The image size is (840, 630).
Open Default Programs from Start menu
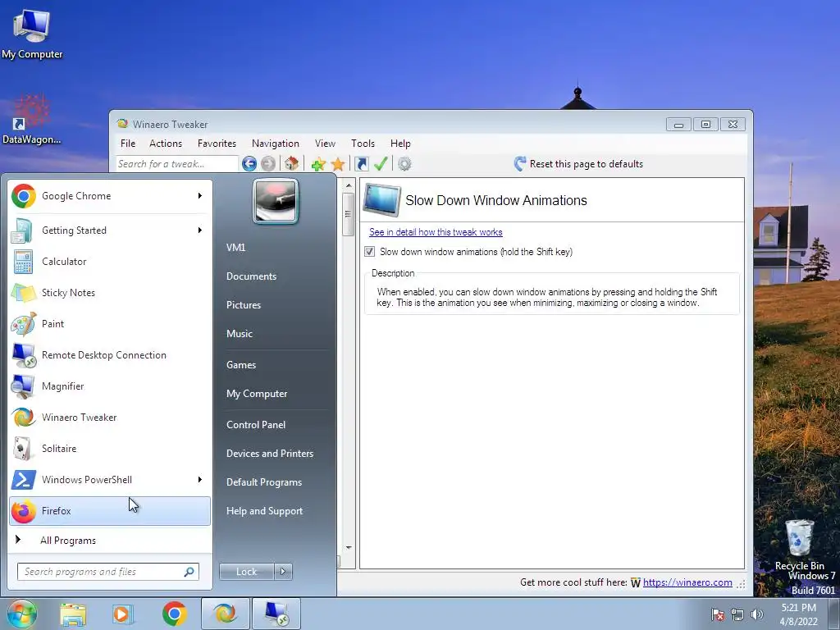(263, 482)
